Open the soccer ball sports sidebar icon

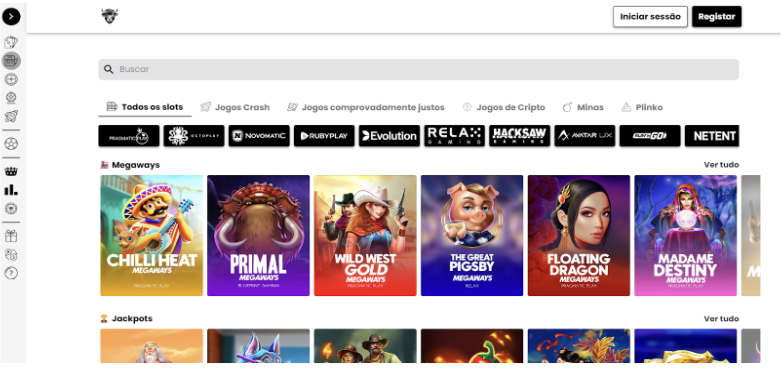coord(11,144)
